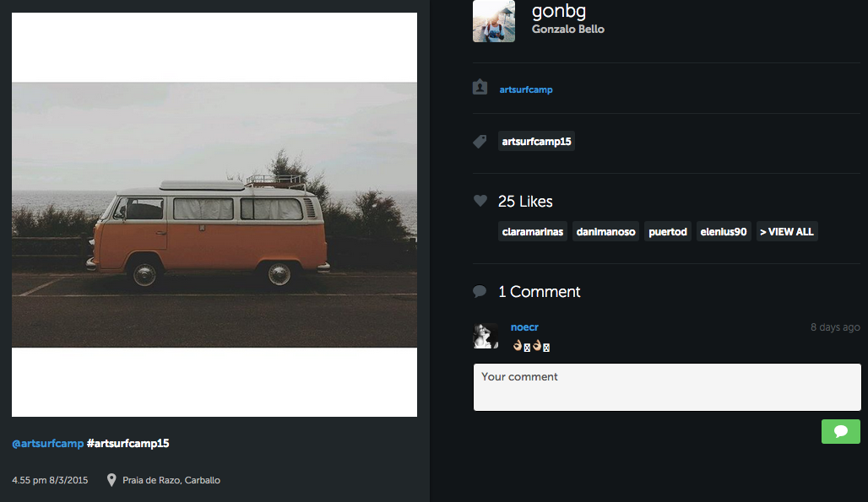Screen dimensions: 868x502
Task: Open gonbg profile avatar
Action: 494,21
